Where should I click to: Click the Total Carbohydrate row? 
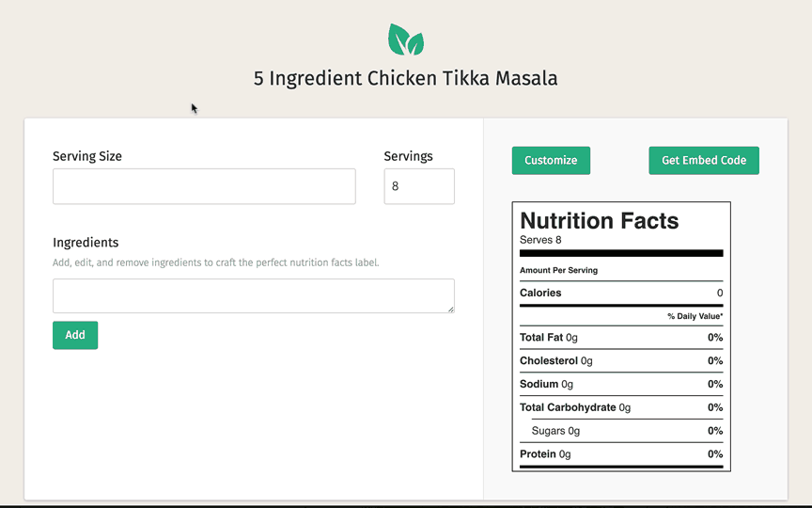[621, 407]
